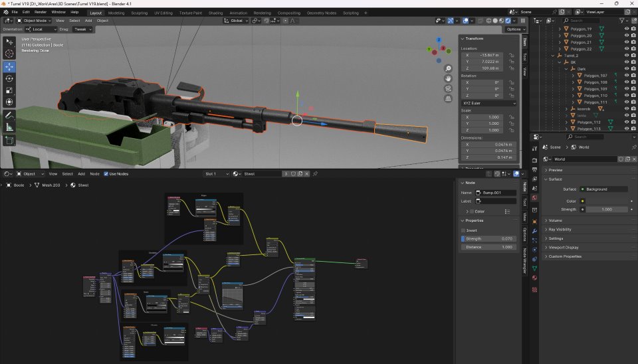
Task: Adjust the Distance 1.000 slider
Action: pos(488,247)
